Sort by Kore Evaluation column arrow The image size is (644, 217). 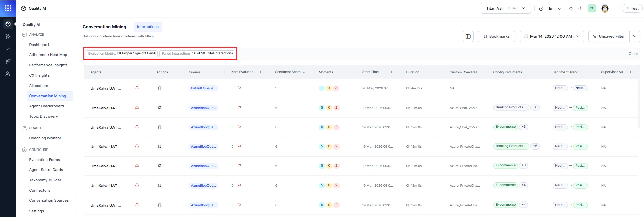[x=261, y=72]
